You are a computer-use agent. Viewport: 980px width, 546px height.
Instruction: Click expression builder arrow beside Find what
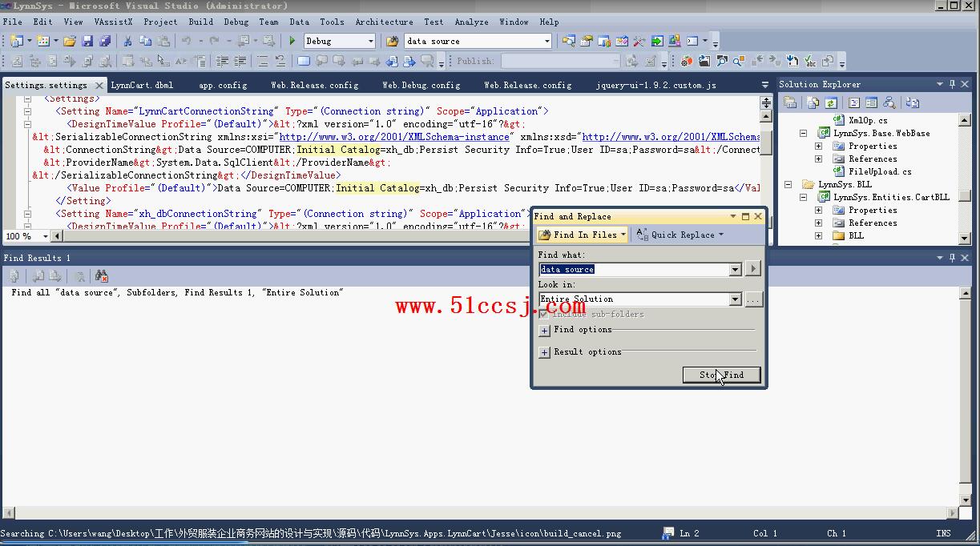(x=752, y=269)
